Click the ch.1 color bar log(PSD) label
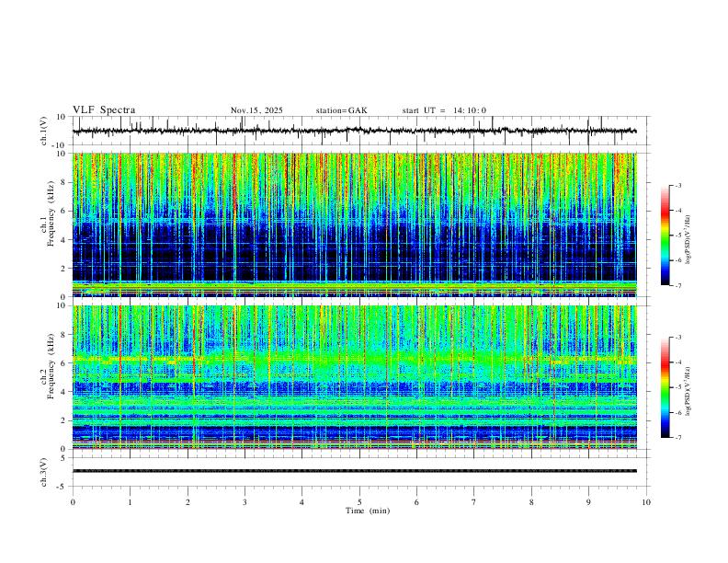 [688, 240]
